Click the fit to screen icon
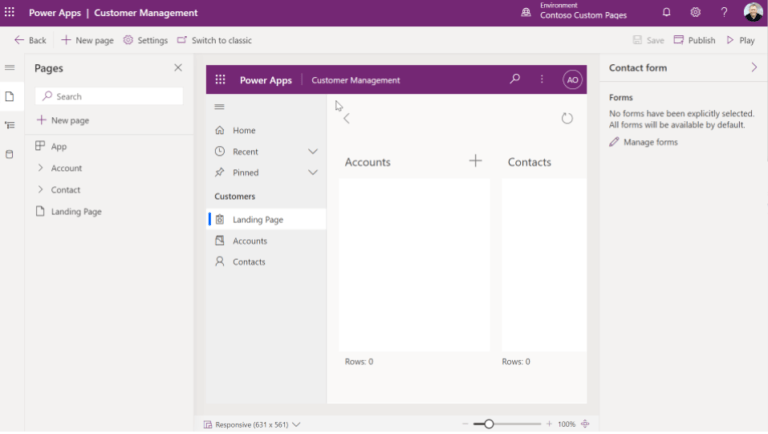768x434 pixels. click(x=585, y=424)
